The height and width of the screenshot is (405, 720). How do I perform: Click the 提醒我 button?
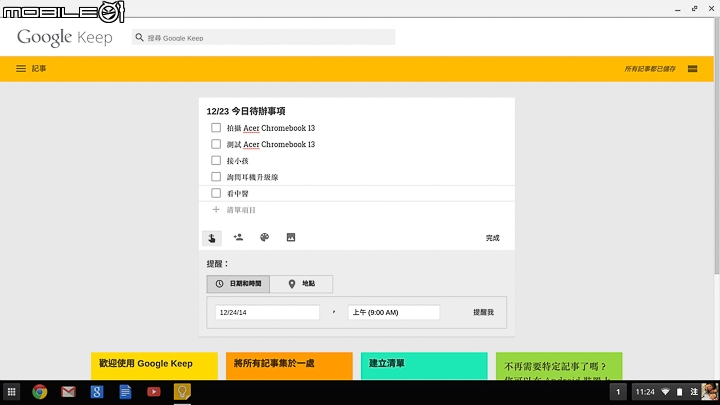tap(483, 312)
